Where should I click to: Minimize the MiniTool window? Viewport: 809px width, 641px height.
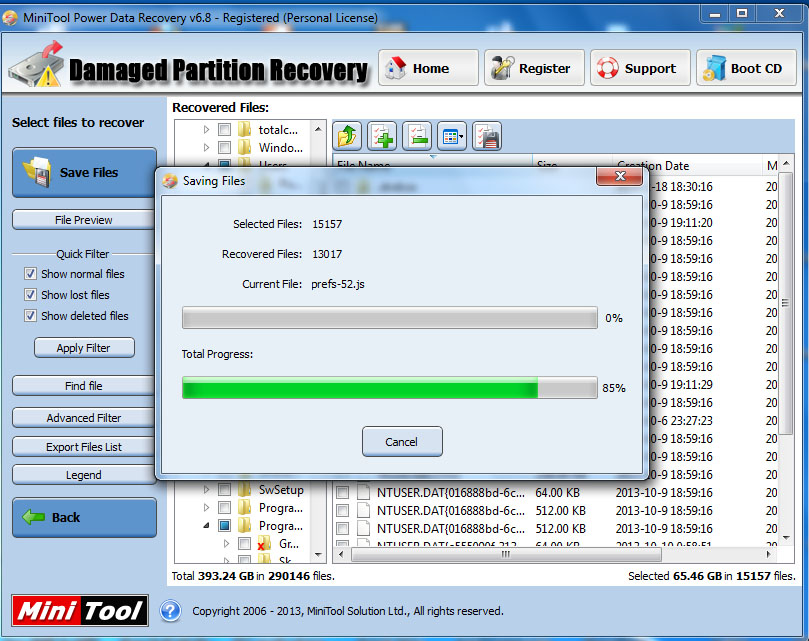(x=715, y=14)
